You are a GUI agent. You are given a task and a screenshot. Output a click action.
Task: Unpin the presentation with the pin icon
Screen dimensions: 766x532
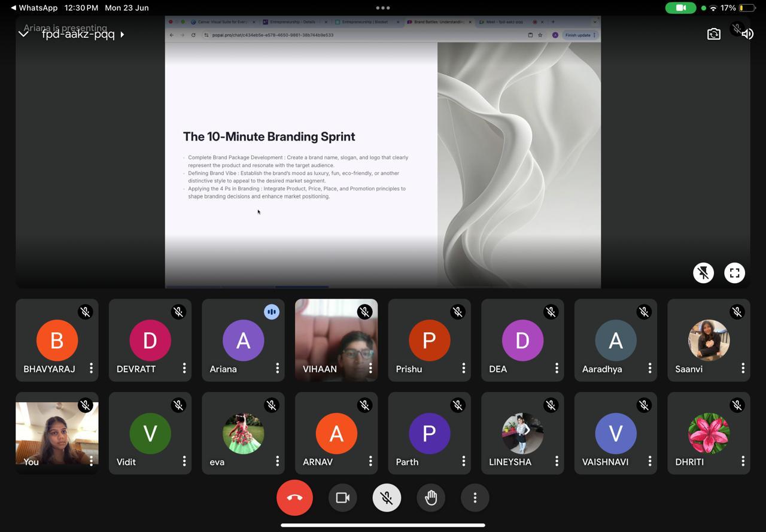[703, 273]
